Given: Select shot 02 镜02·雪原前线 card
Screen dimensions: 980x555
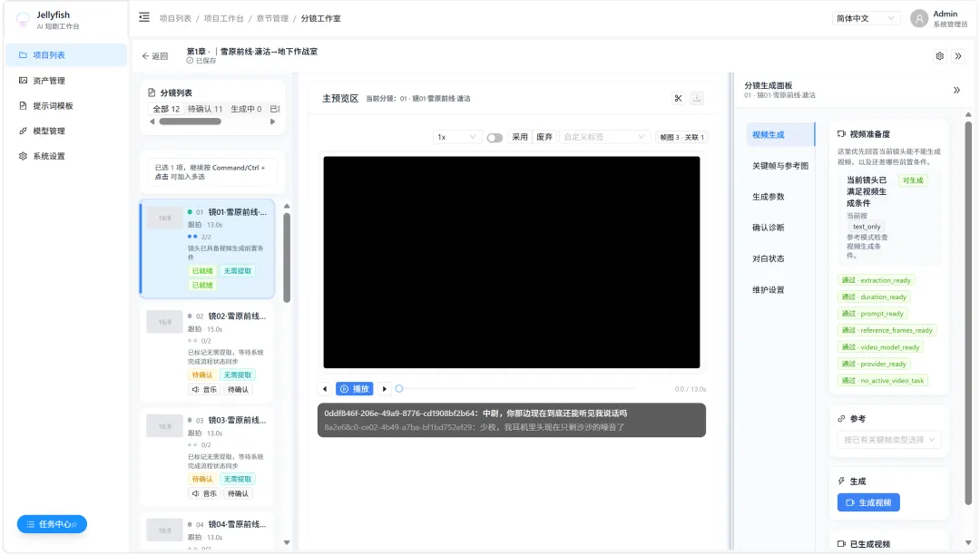Looking at the screenshot, I should 208,352.
